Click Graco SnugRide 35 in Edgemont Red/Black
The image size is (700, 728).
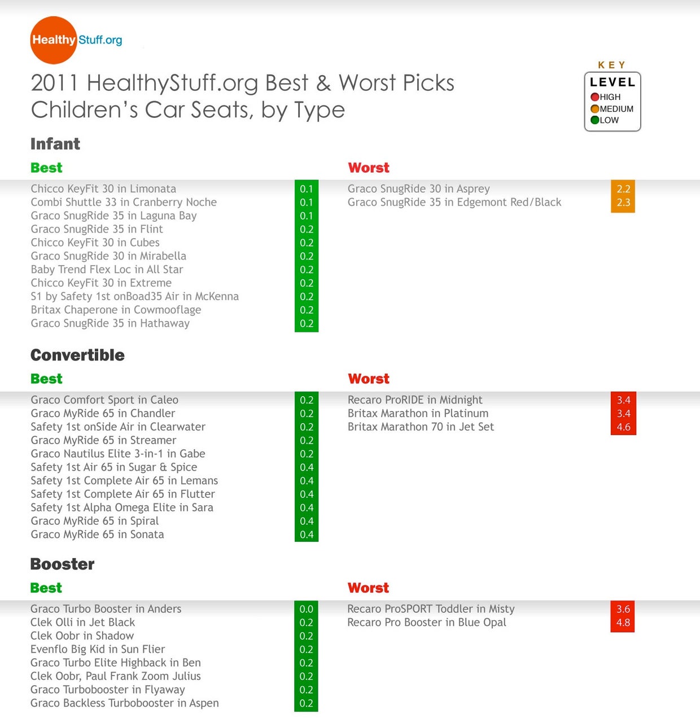click(454, 202)
